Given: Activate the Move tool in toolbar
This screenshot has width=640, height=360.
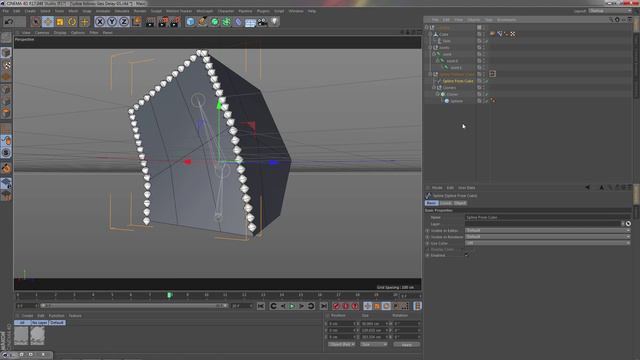Looking at the screenshot, I should [x=48, y=22].
